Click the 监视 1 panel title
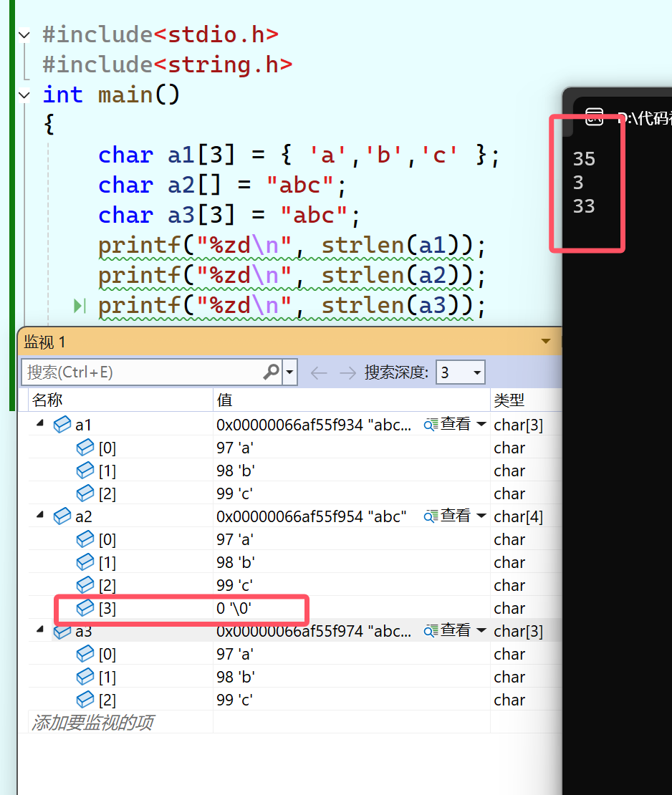672x795 pixels. click(44, 342)
